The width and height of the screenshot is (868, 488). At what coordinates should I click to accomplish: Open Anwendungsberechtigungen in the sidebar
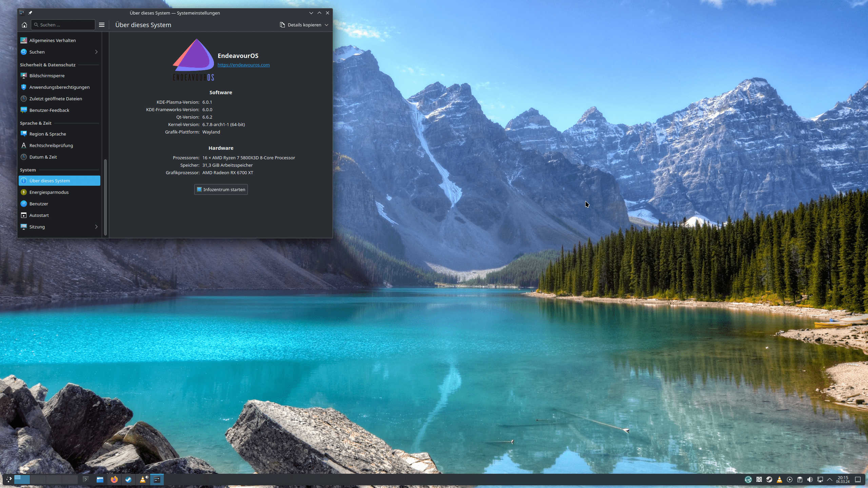coord(59,87)
